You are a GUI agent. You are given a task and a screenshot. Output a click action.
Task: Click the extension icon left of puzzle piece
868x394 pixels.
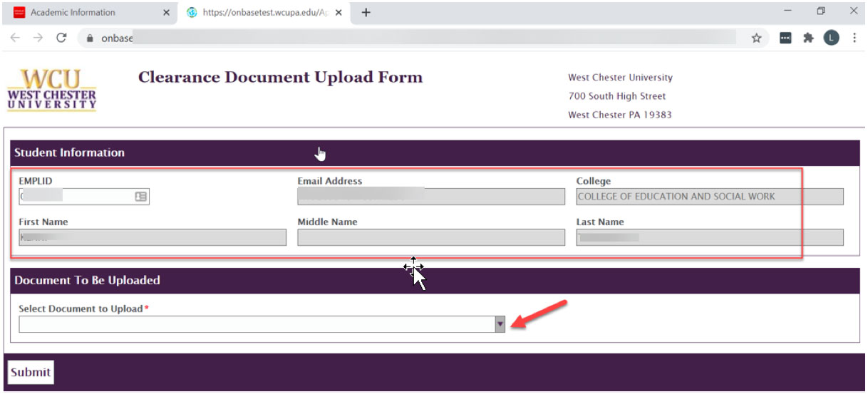pos(785,38)
